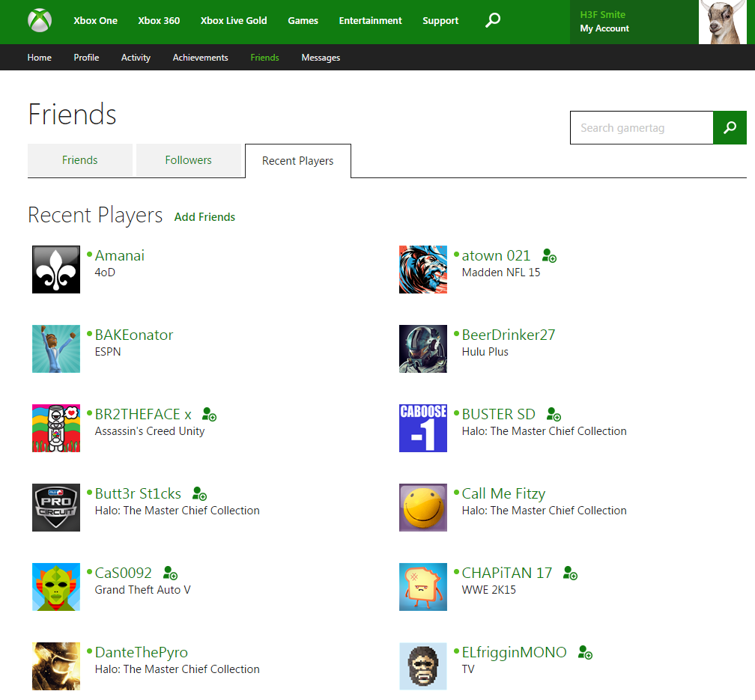The width and height of the screenshot is (755, 700).
Task: Open Amanai's fleur-de-lis gamerpic
Action: (56, 270)
